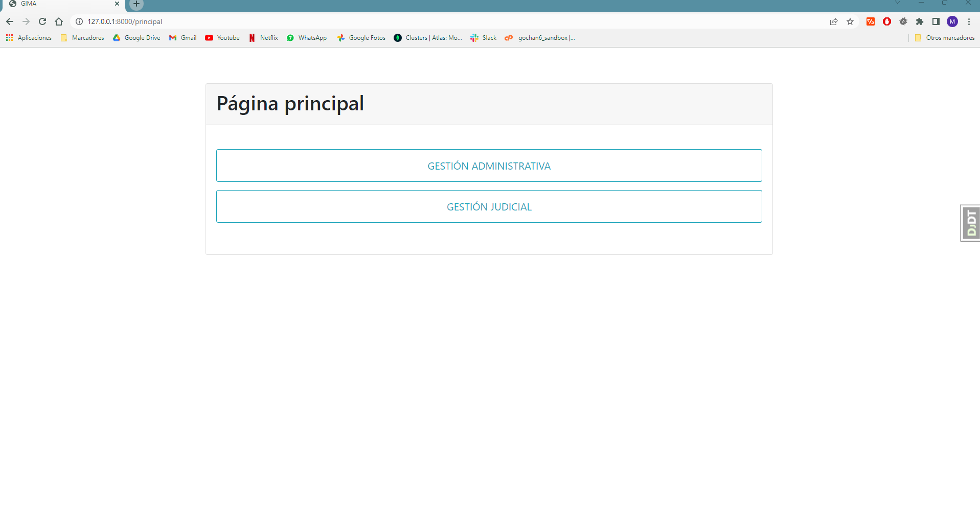Open the GESTIÓN JUDICIAL section
The width and height of the screenshot is (980, 519).
(x=489, y=206)
